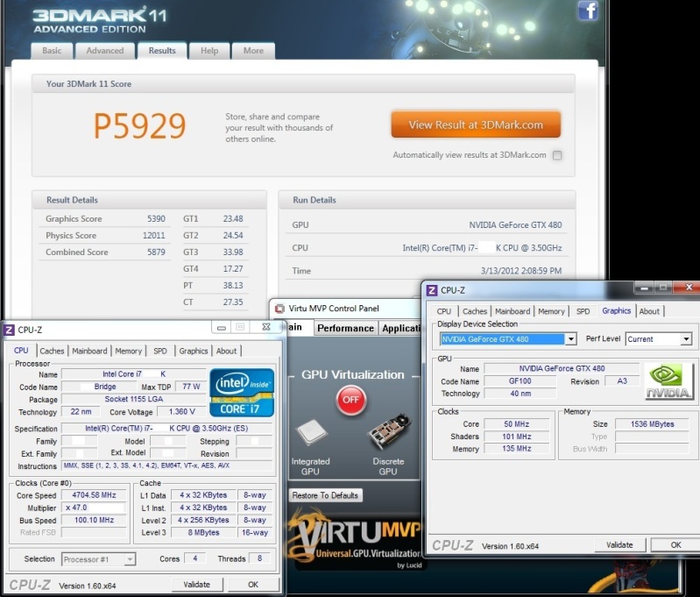
Task: Click the GT3 result value 33.98
Action: 233,252
